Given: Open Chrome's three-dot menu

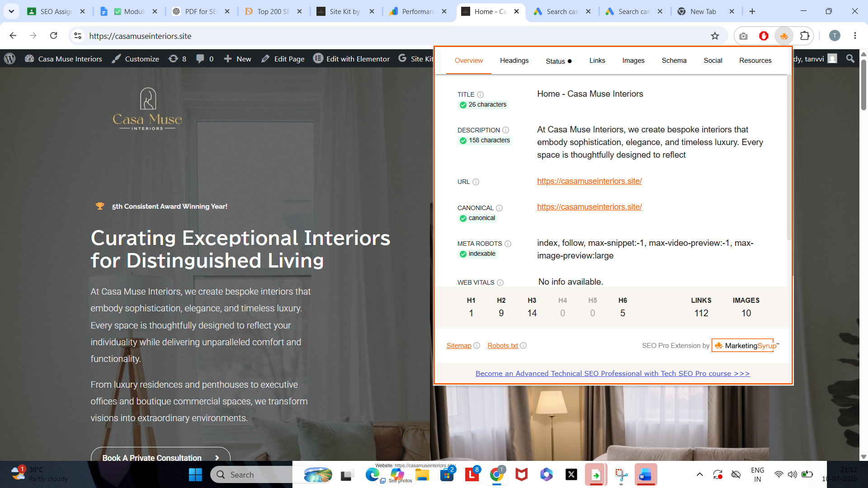Looking at the screenshot, I should [855, 36].
